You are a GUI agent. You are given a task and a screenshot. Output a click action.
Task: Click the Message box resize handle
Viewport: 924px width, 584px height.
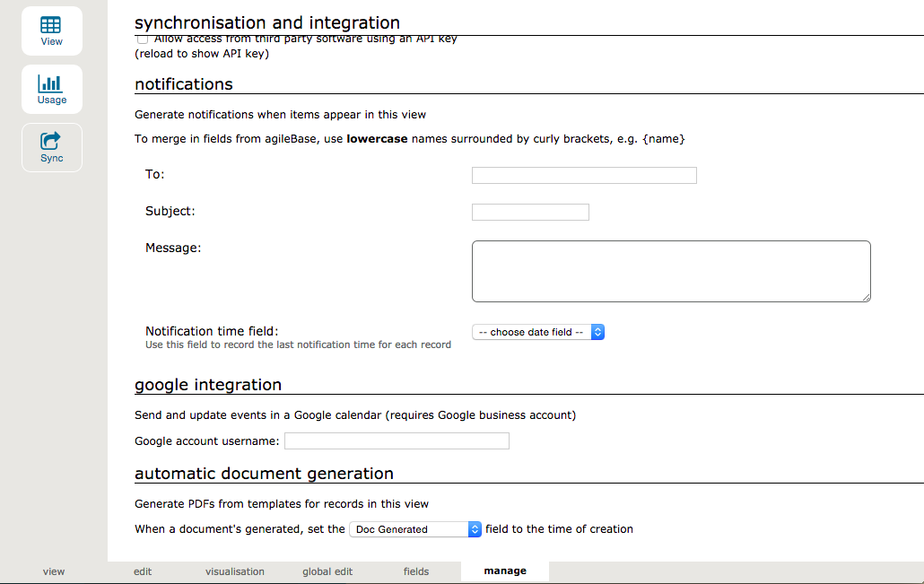click(866, 297)
